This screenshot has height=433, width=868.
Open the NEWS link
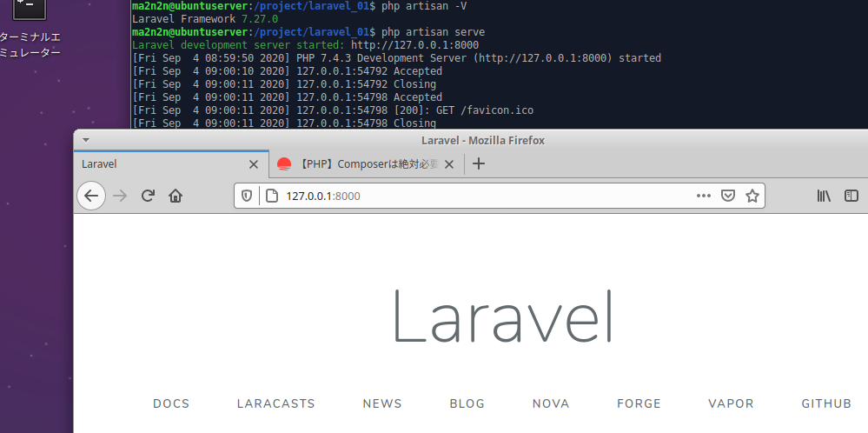(382, 403)
